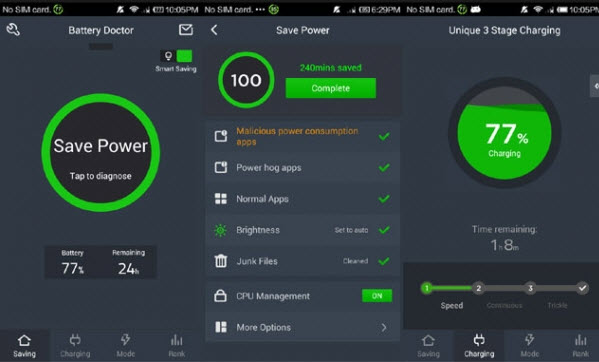Viewport: 599px width, 362px height.
Task: Click the Time remaining 1h 8m text
Action: click(504, 238)
